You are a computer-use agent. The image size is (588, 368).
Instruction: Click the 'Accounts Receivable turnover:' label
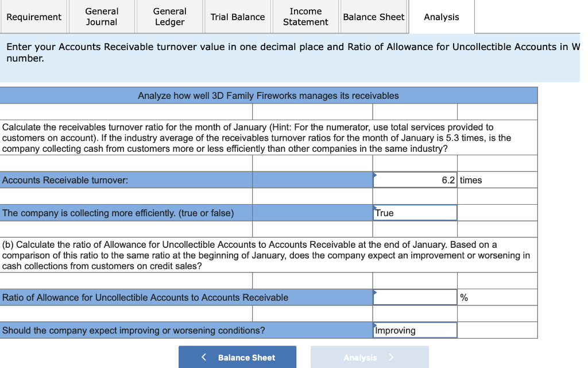(x=65, y=180)
